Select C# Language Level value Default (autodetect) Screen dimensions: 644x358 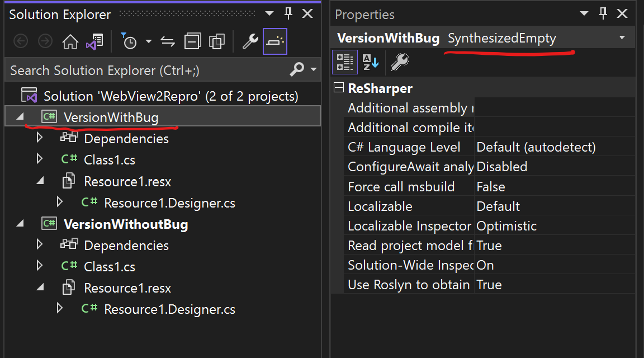coord(555,147)
